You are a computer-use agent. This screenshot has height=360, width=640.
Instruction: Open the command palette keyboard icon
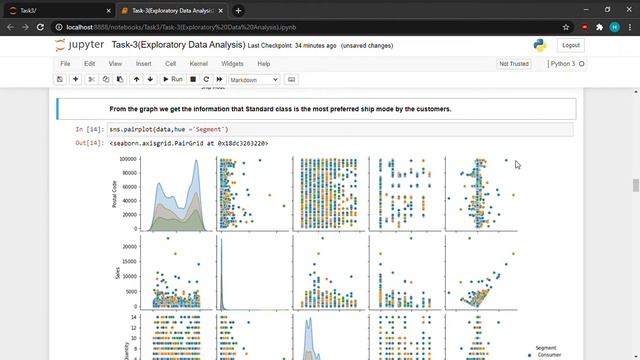click(x=291, y=79)
